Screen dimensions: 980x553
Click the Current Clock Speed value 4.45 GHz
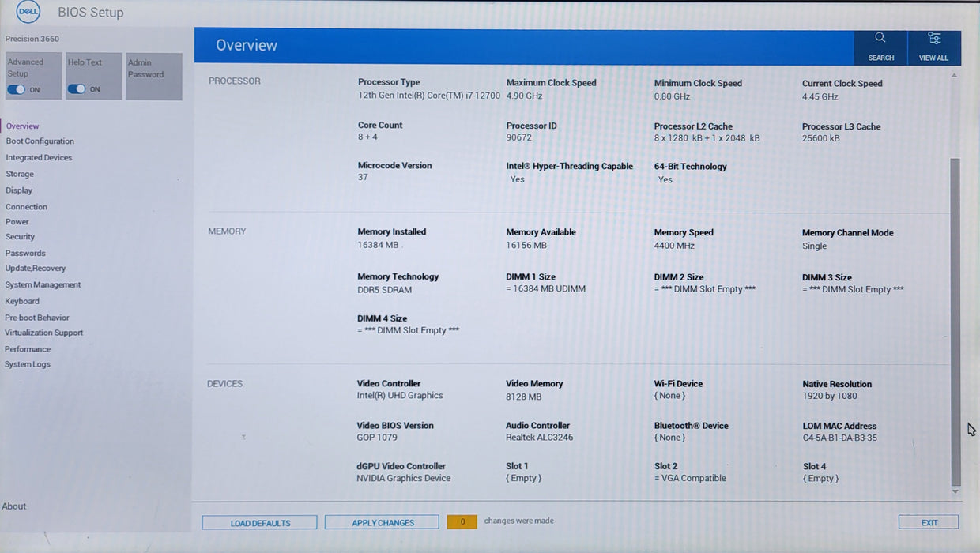tap(820, 96)
